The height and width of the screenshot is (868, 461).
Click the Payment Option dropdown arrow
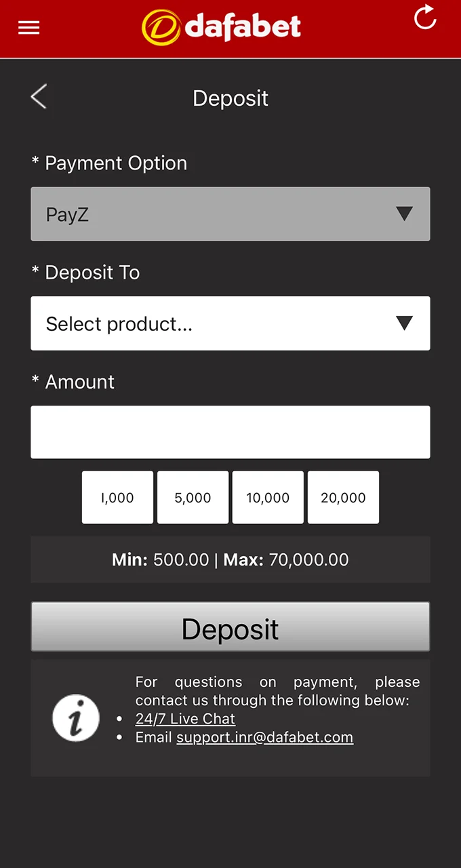tap(404, 214)
